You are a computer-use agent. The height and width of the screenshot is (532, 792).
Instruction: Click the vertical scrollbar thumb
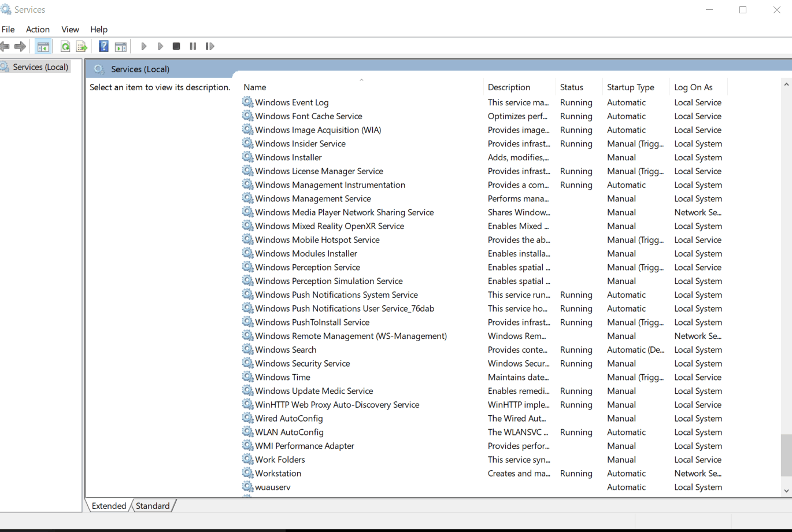click(786, 456)
